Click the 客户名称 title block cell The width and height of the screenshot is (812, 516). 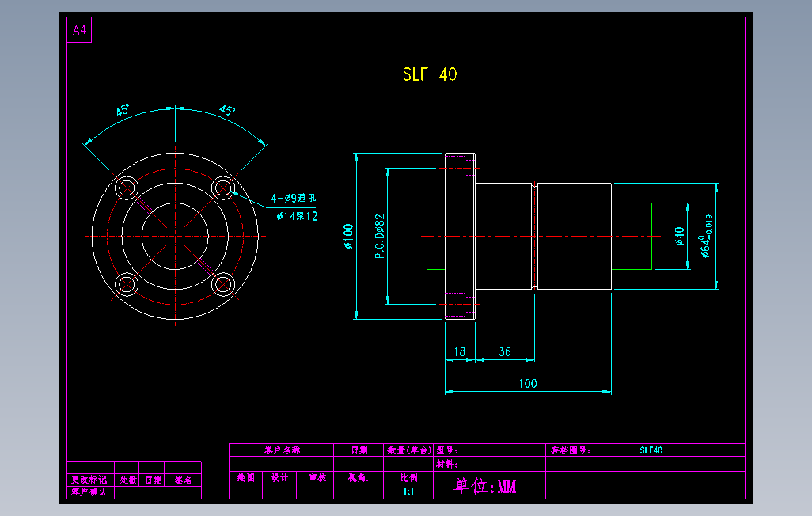click(x=282, y=450)
